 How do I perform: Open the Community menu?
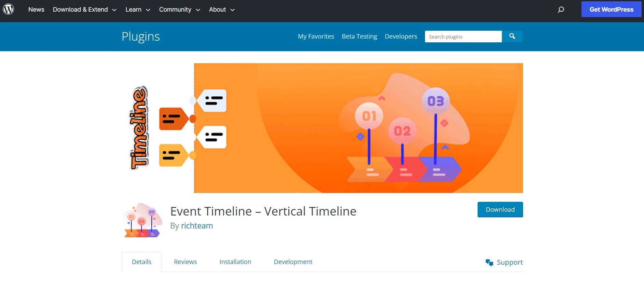click(175, 10)
